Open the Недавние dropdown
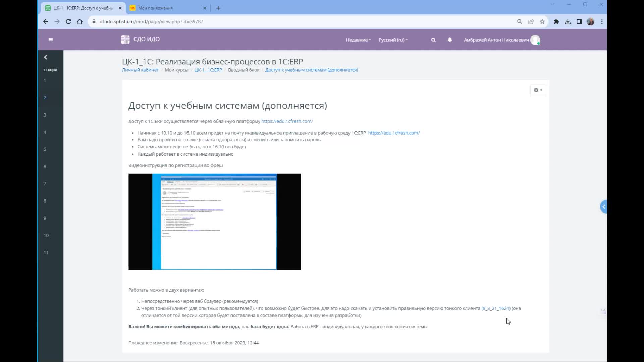This screenshot has width=644, height=362. click(358, 40)
